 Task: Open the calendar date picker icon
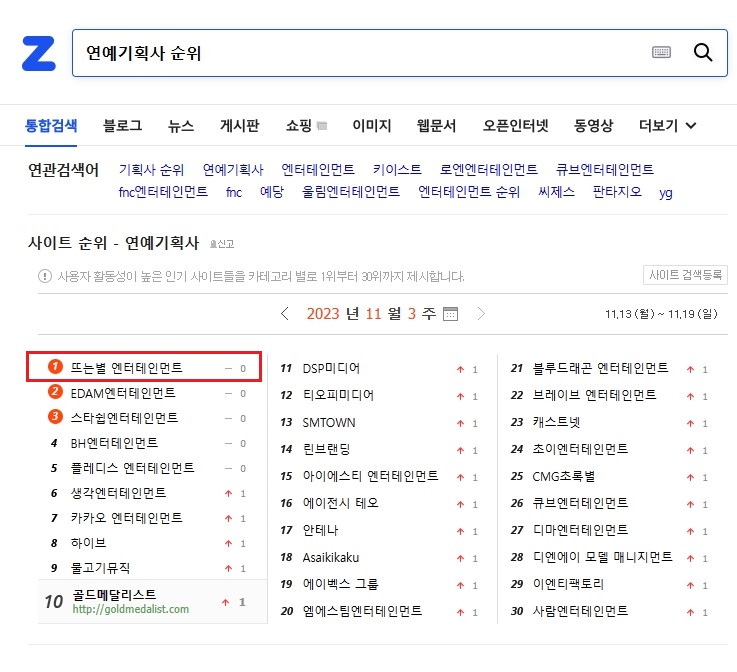point(450,313)
